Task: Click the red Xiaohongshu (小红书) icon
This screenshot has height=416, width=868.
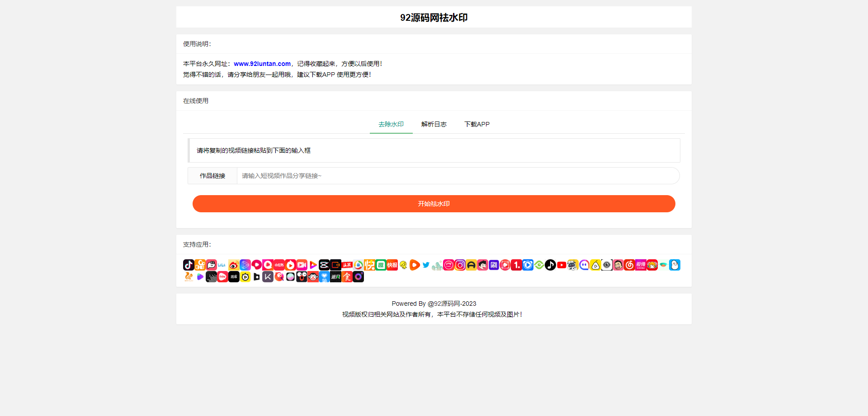Action: click(279, 265)
